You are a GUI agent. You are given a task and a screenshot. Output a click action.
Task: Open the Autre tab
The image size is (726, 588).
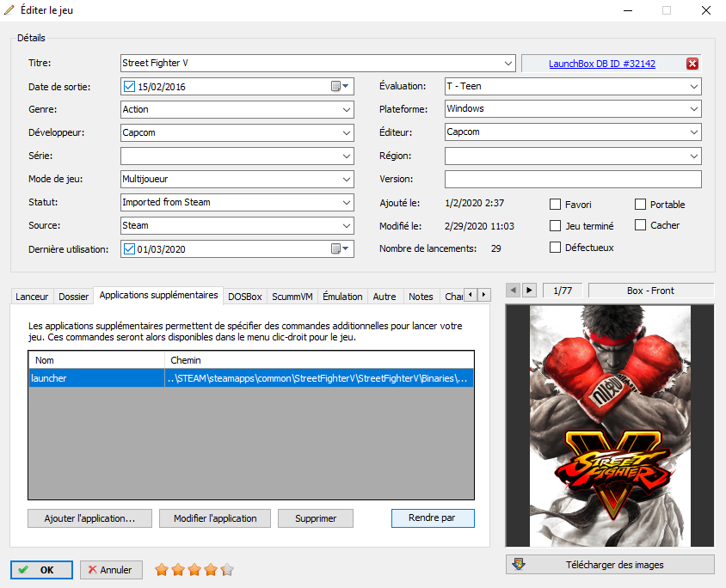pos(385,297)
